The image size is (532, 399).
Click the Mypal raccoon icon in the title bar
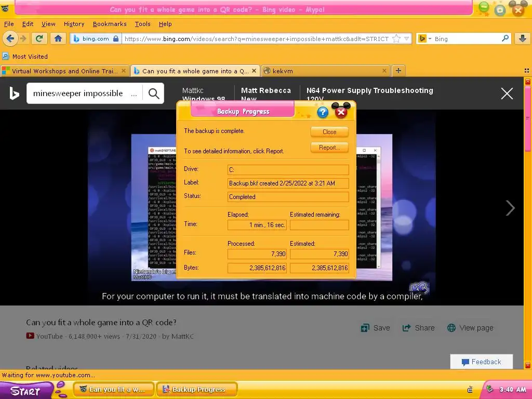click(5, 8)
